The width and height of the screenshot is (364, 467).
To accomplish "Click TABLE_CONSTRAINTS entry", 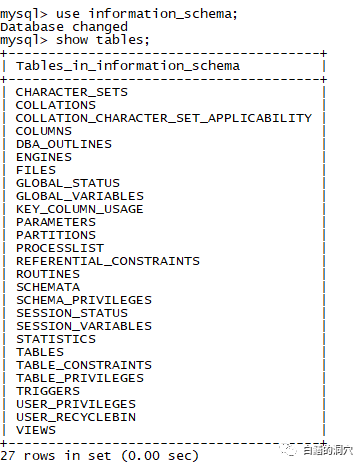I will 84,365.
